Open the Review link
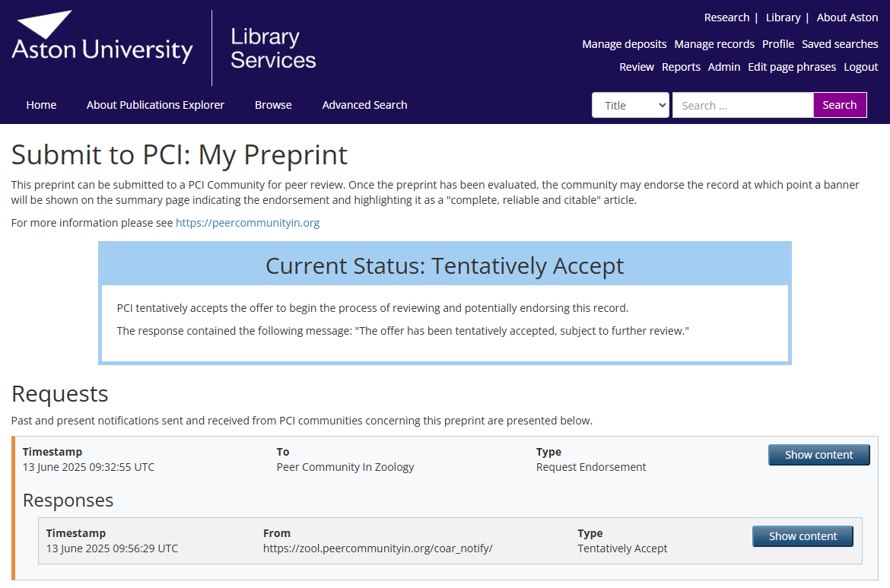The height and width of the screenshot is (588, 890). 637,67
